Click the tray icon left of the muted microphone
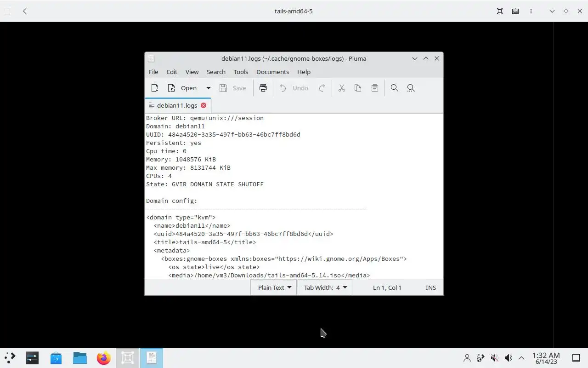 [x=481, y=358]
